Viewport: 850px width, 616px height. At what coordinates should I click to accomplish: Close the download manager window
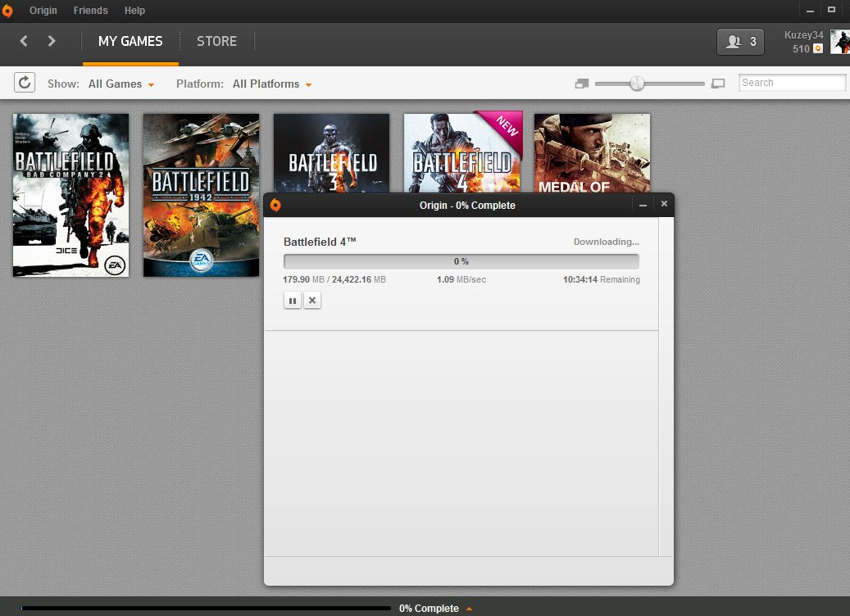click(x=664, y=204)
